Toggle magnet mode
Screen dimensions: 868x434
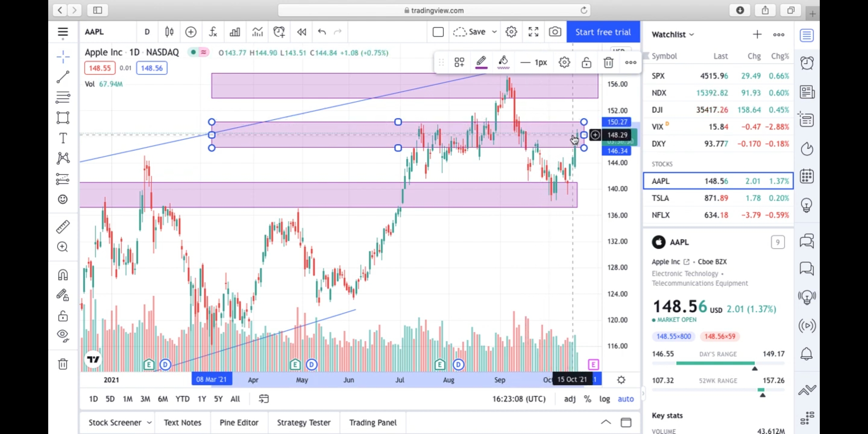pyautogui.click(x=63, y=275)
